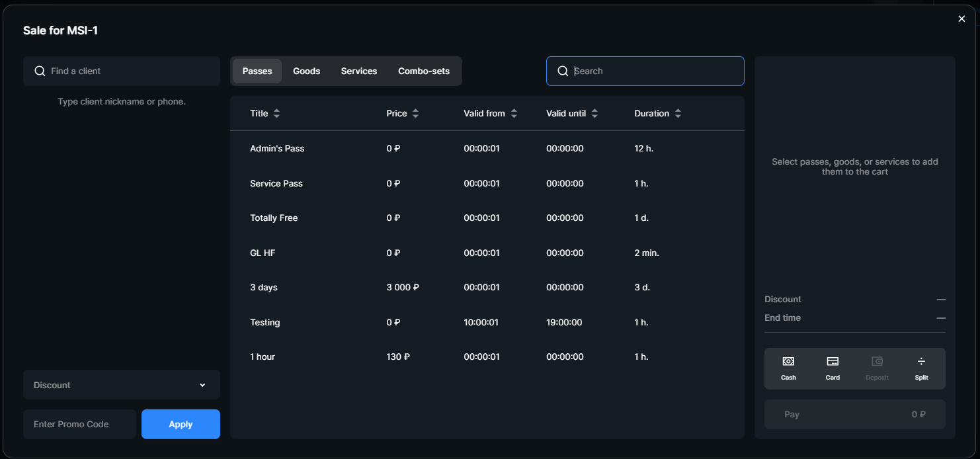Select the Cash payment method

tap(788, 368)
